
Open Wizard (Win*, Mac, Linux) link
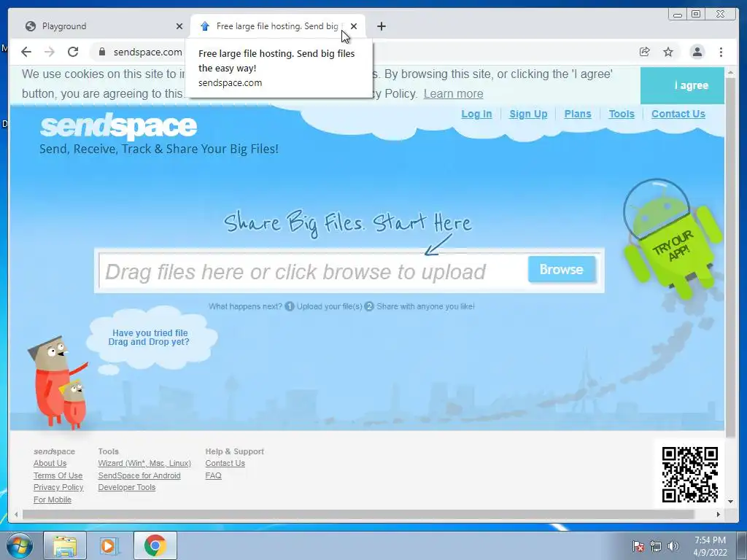[x=144, y=463]
